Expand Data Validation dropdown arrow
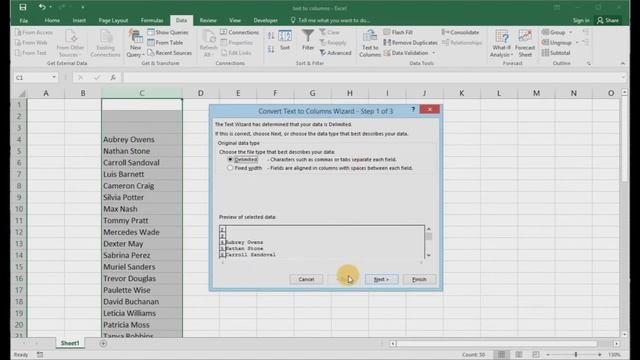Screen dimensions: 640x360 (433, 53)
